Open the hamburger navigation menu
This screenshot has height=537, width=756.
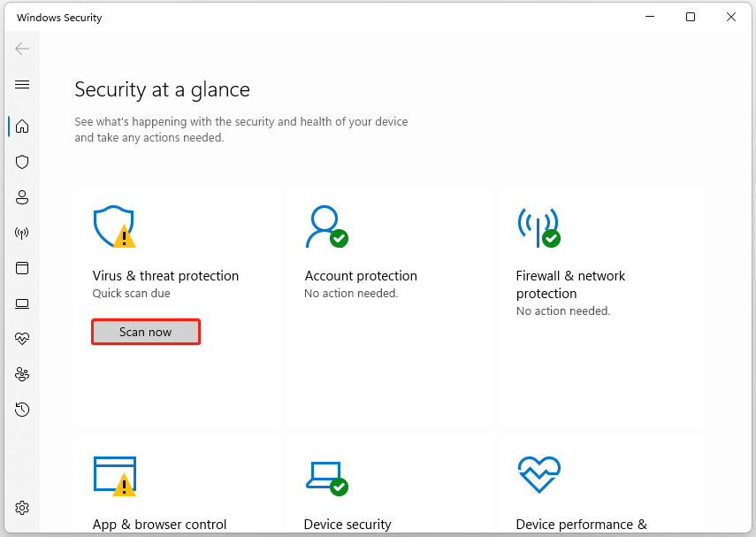click(x=22, y=85)
